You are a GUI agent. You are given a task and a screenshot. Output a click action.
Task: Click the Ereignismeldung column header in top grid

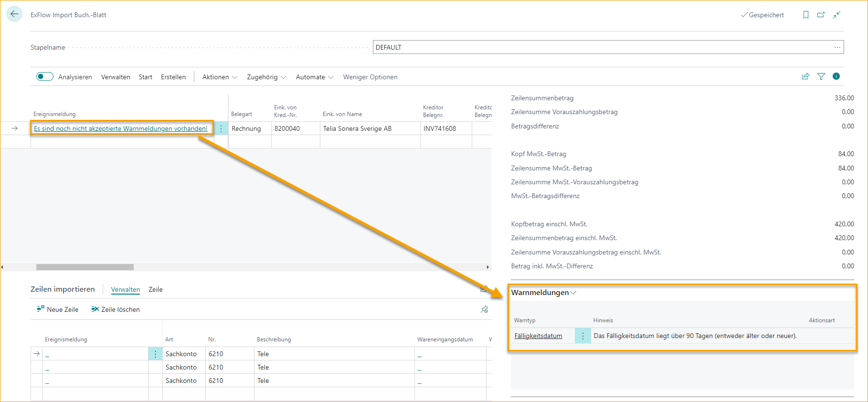(x=54, y=114)
